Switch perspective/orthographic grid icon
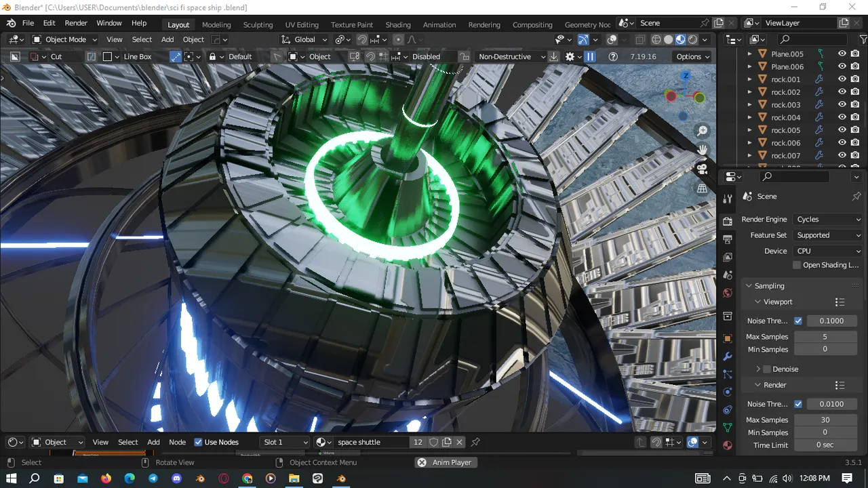The height and width of the screenshot is (488, 868). tap(703, 188)
